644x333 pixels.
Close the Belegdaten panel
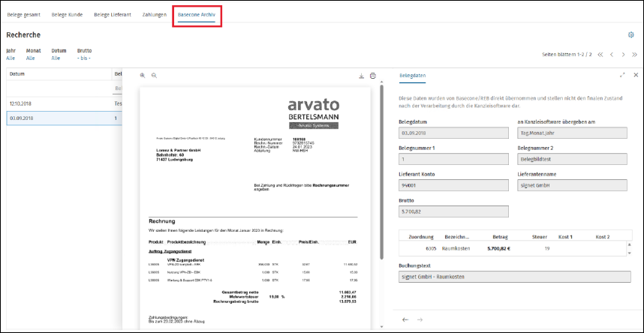click(x=636, y=75)
